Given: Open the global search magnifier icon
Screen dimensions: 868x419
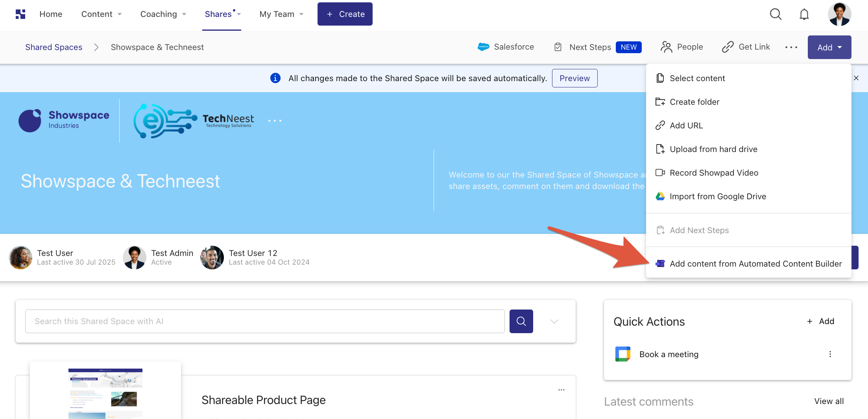Looking at the screenshot, I should click(776, 14).
